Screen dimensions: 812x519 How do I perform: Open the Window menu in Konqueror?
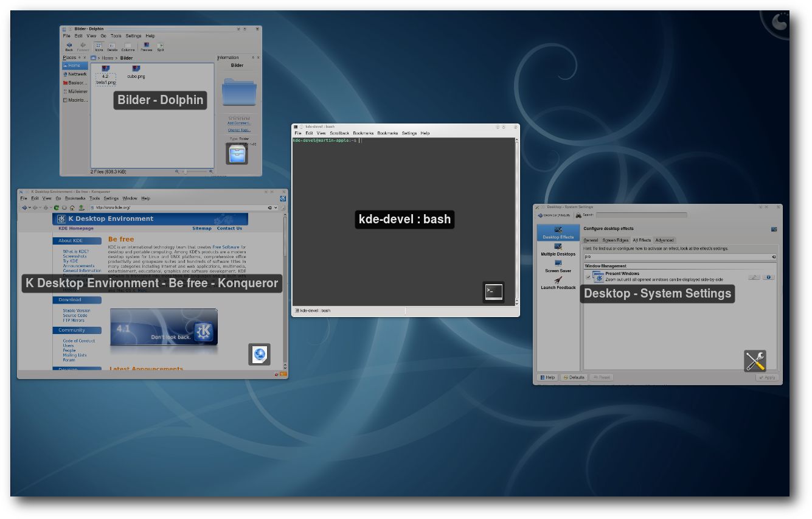(130, 198)
